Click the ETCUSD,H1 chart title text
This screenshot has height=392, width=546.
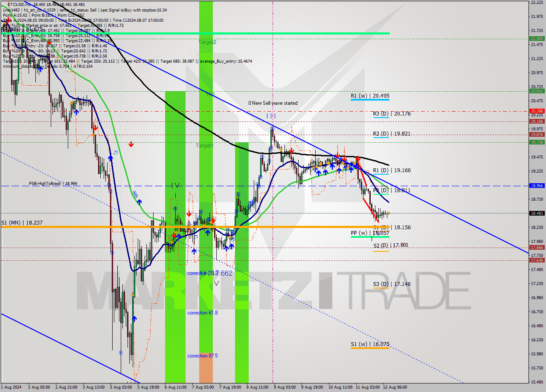(18, 4)
